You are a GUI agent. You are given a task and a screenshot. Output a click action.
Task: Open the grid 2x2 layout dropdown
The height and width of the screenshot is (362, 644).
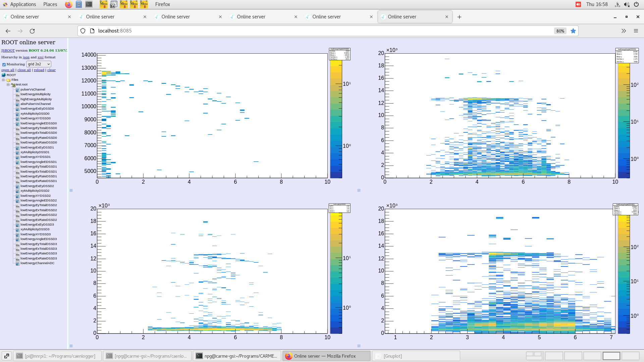(39, 64)
